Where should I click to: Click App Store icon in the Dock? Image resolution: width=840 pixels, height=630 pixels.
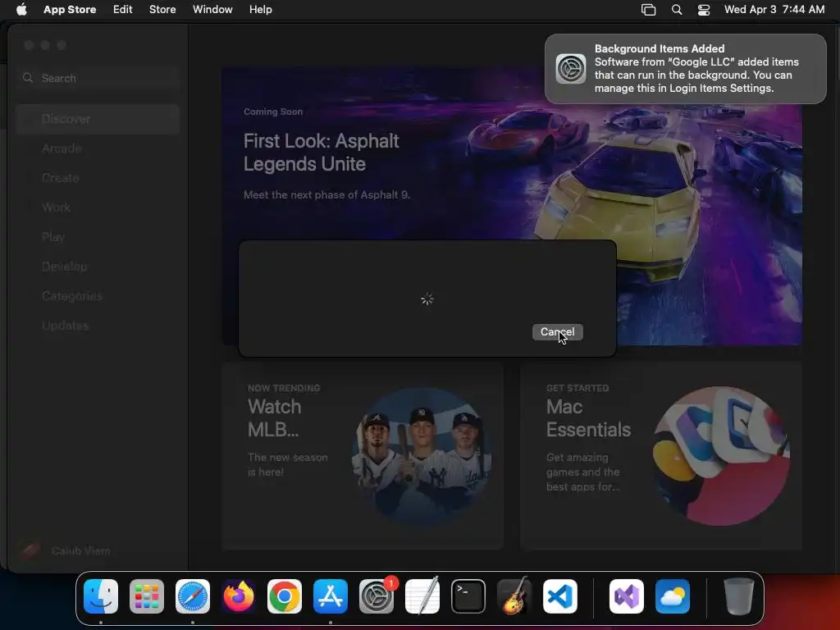[331, 596]
